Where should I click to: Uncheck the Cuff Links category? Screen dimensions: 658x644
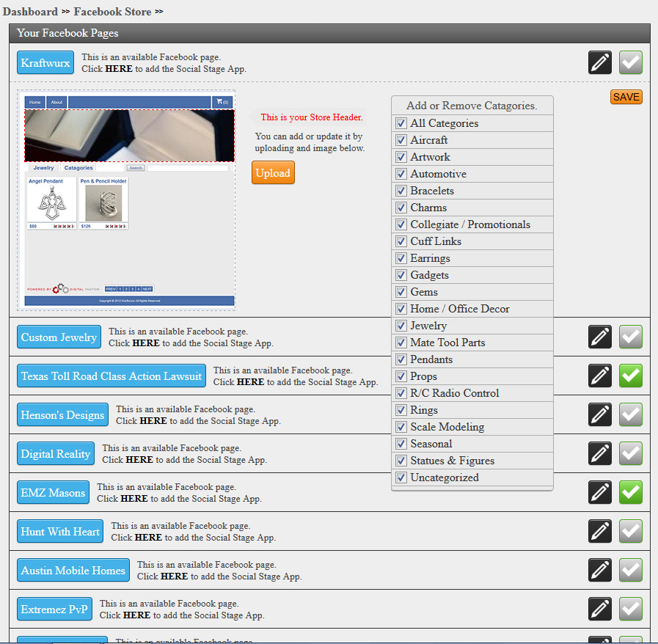click(401, 241)
